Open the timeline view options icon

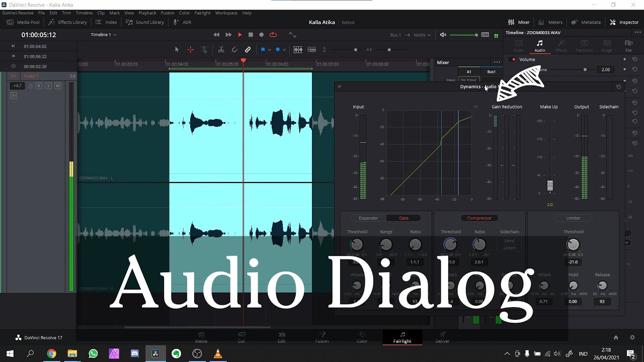click(311, 50)
